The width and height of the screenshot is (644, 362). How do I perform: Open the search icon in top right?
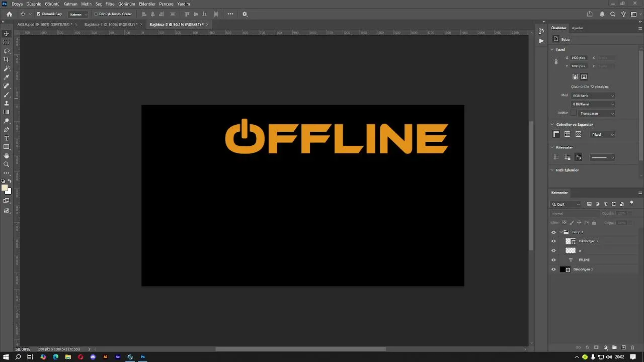click(x=613, y=14)
